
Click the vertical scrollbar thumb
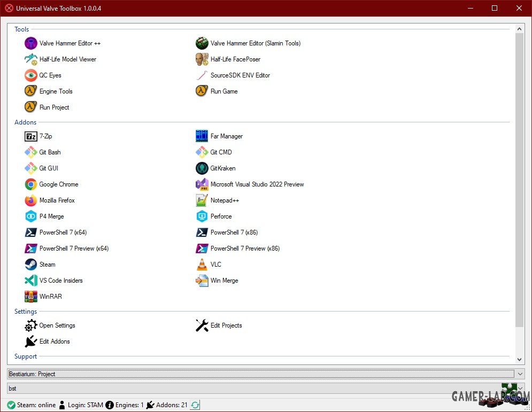pyautogui.click(x=520, y=181)
